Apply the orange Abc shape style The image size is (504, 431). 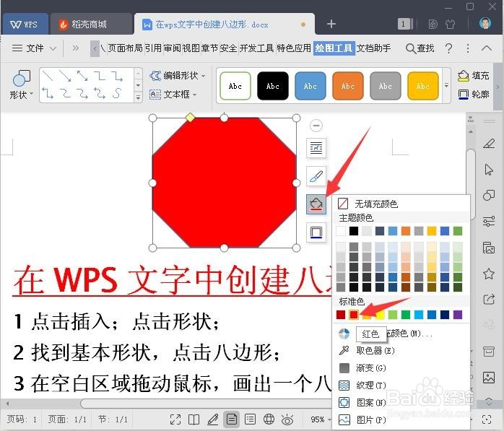[x=348, y=86]
